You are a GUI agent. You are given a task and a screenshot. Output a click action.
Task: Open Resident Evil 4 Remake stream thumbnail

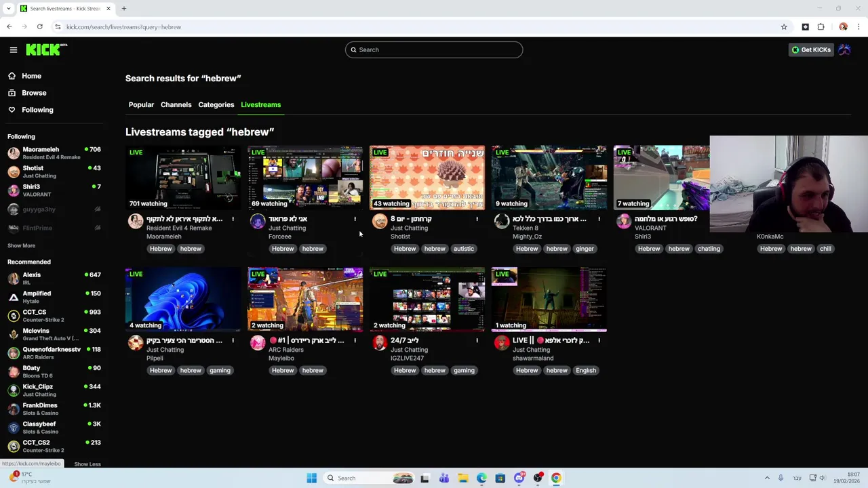pos(183,178)
